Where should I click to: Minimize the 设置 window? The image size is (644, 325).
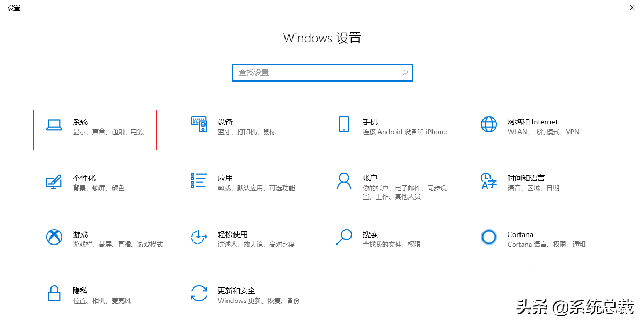tap(583, 8)
